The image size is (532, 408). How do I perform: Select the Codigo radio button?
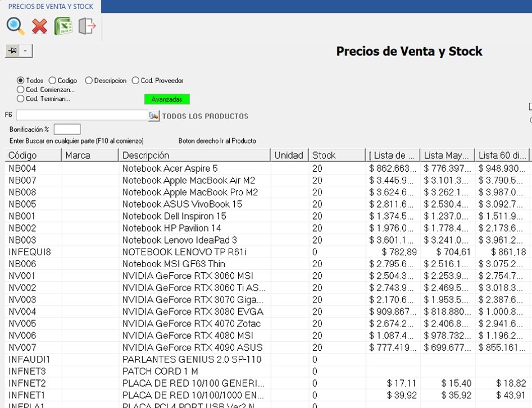coord(52,81)
